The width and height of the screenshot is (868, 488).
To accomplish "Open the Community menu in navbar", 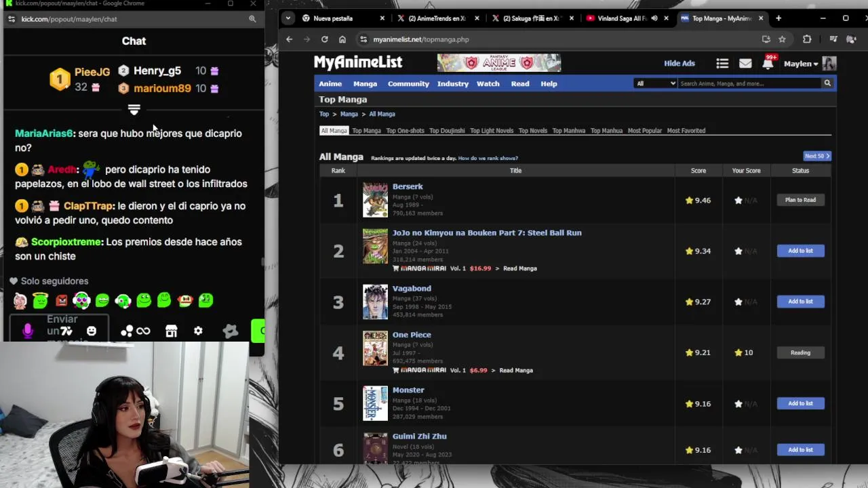I will pos(408,83).
